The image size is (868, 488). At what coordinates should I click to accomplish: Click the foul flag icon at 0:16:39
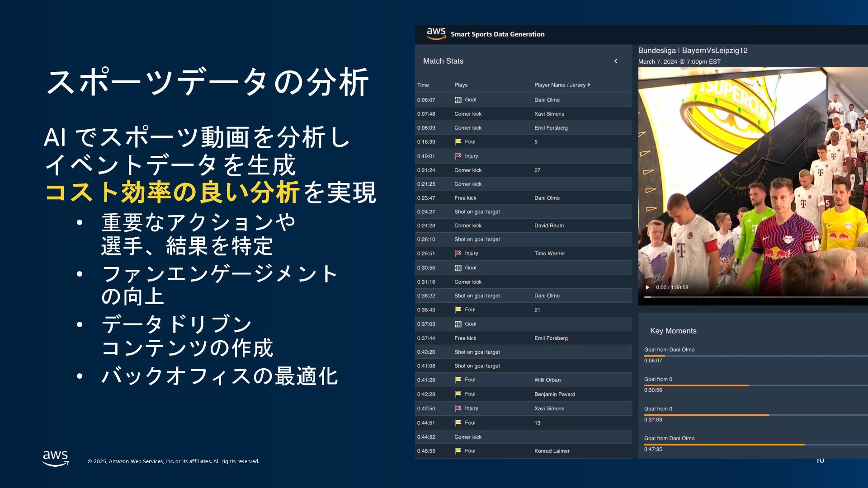pyautogui.click(x=458, y=142)
